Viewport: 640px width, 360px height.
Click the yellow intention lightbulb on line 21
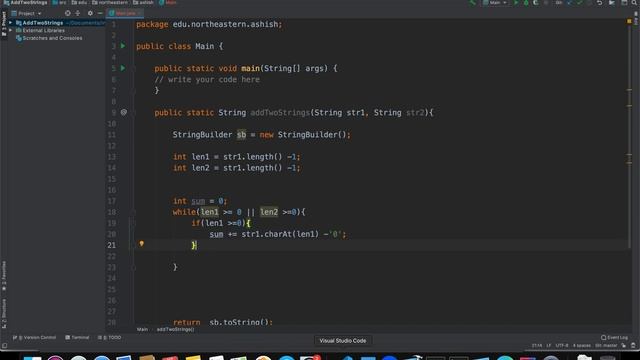pos(142,244)
